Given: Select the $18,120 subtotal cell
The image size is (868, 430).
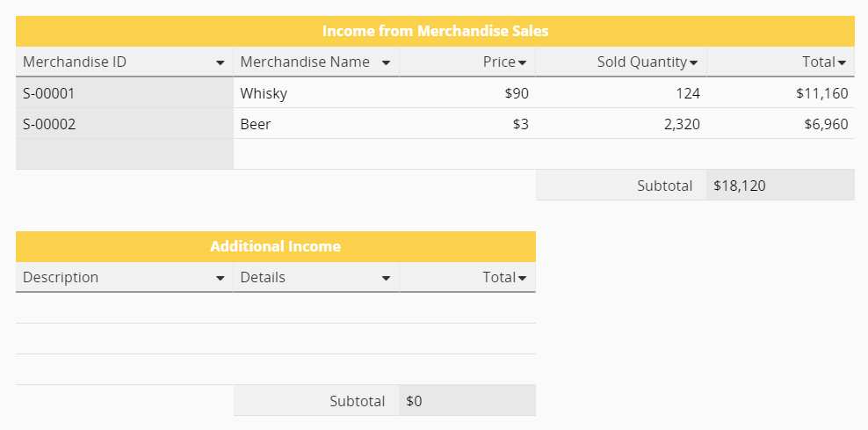Looking at the screenshot, I should point(780,186).
